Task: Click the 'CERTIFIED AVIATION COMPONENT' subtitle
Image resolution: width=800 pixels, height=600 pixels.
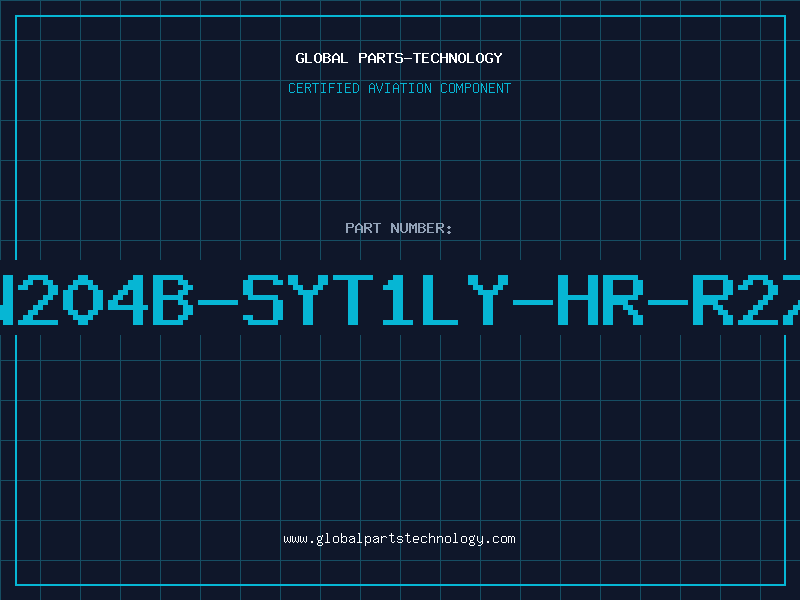Action: [399, 88]
